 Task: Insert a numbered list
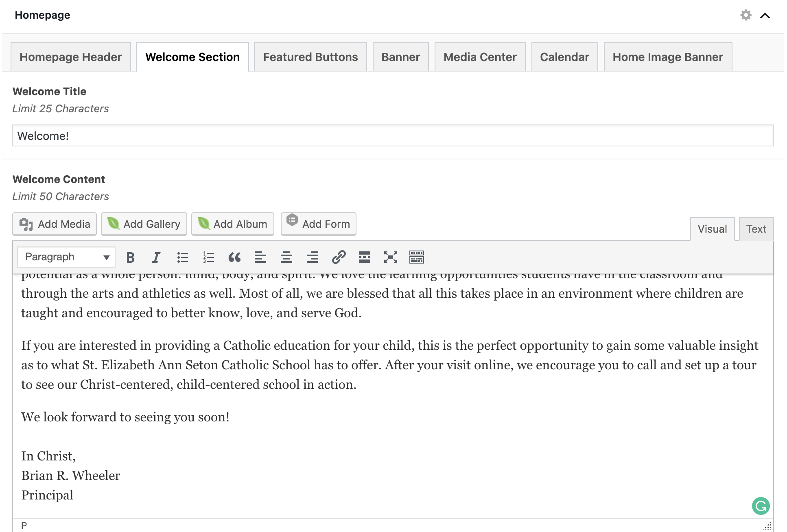(208, 257)
